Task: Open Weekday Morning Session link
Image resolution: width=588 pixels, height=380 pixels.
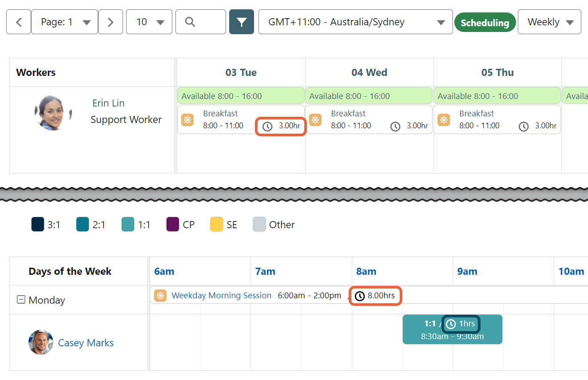Action: [x=221, y=296]
